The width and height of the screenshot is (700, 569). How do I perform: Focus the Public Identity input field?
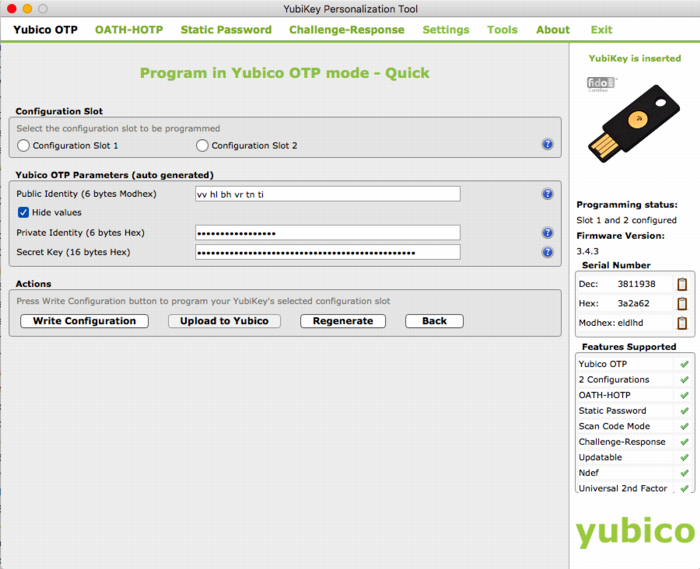(328, 194)
